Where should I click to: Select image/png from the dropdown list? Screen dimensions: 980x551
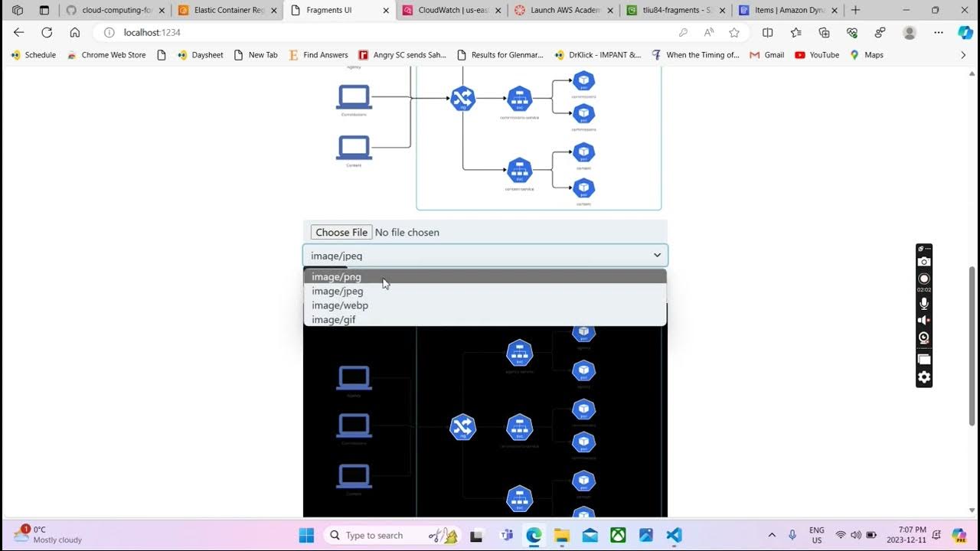[x=485, y=277]
